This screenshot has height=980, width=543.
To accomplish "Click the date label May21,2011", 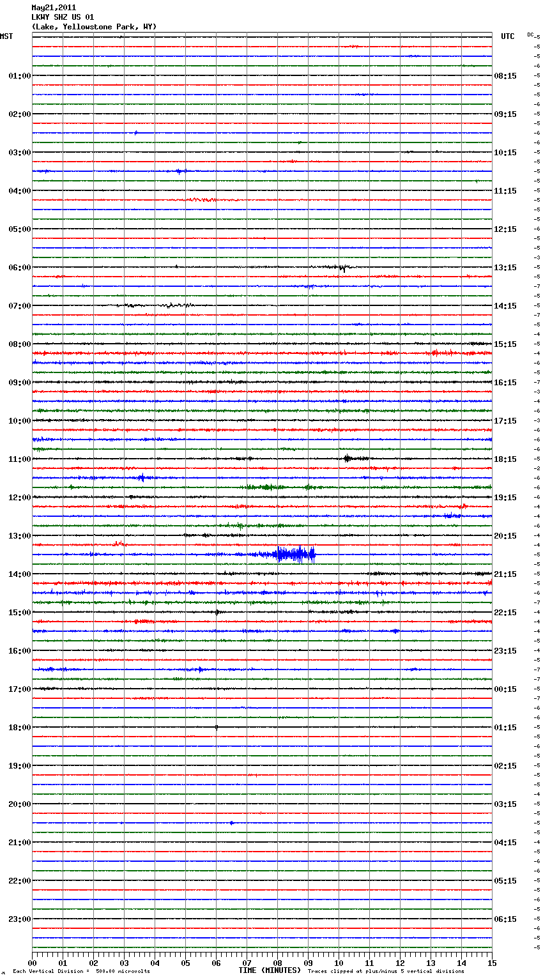I will 54,8.
